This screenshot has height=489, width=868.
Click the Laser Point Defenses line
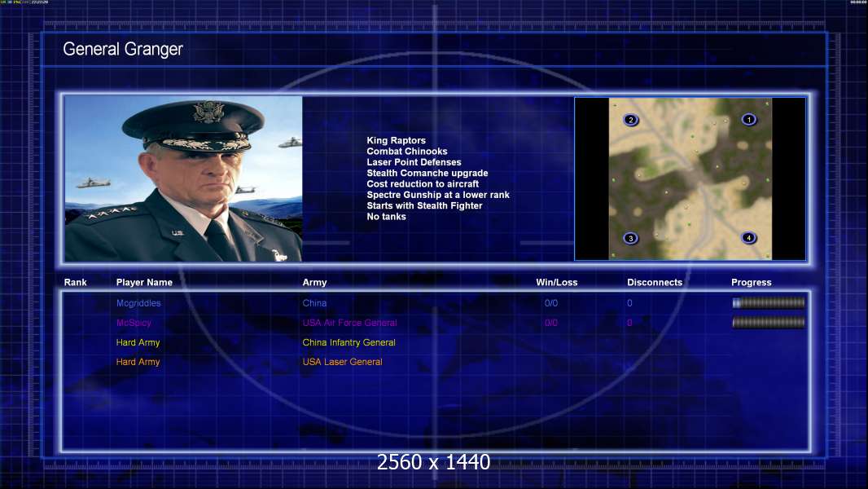[x=414, y=162]
